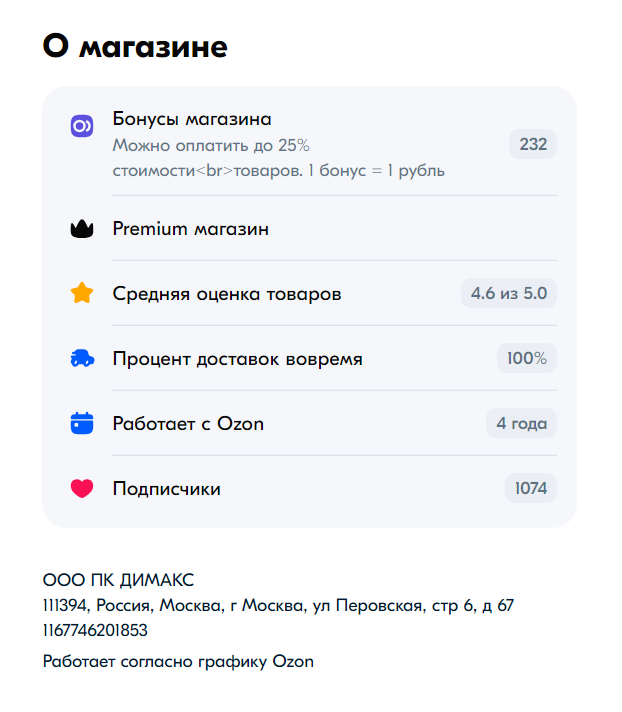Click the 4 года badge
The height and width of the screenshot is (712, 622).
pyautogui.click(x=521, y=424)
